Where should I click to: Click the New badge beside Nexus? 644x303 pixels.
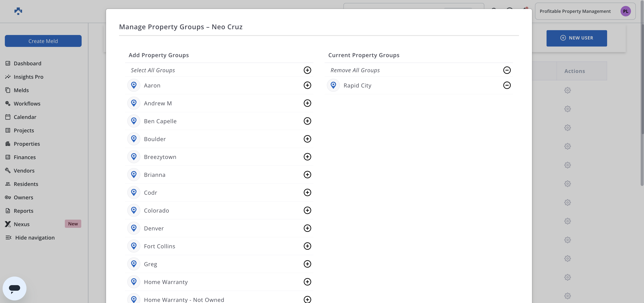(x=73, y=224)
